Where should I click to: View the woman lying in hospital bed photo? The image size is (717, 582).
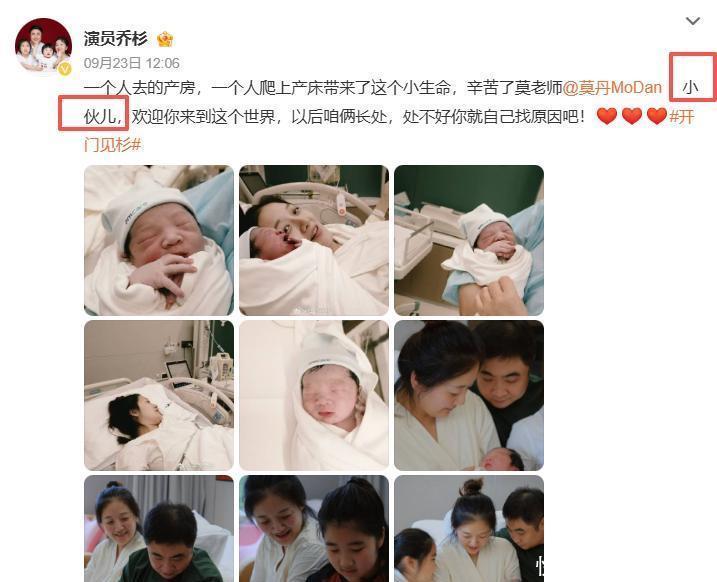point(159,395)
